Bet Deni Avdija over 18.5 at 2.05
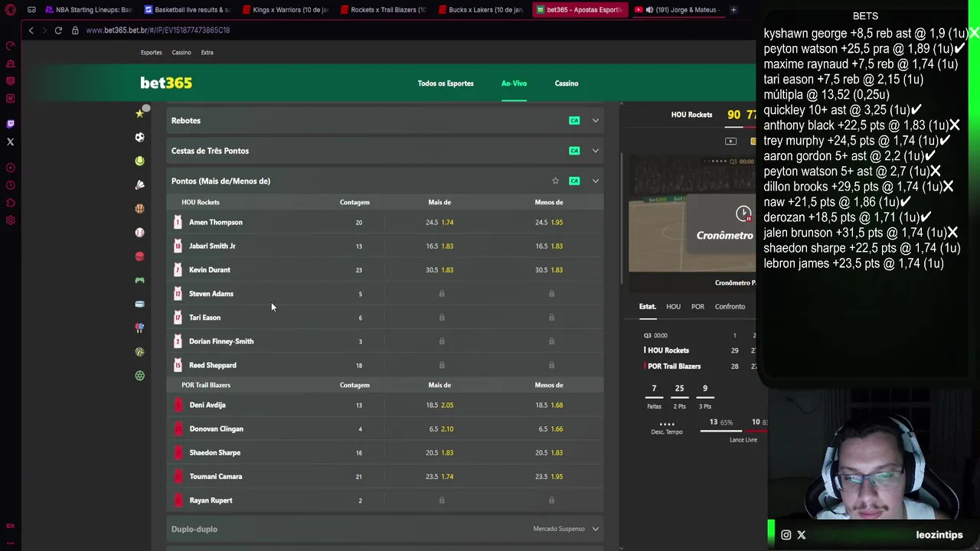This screenshot has width=980, height=551. point(439,405)
